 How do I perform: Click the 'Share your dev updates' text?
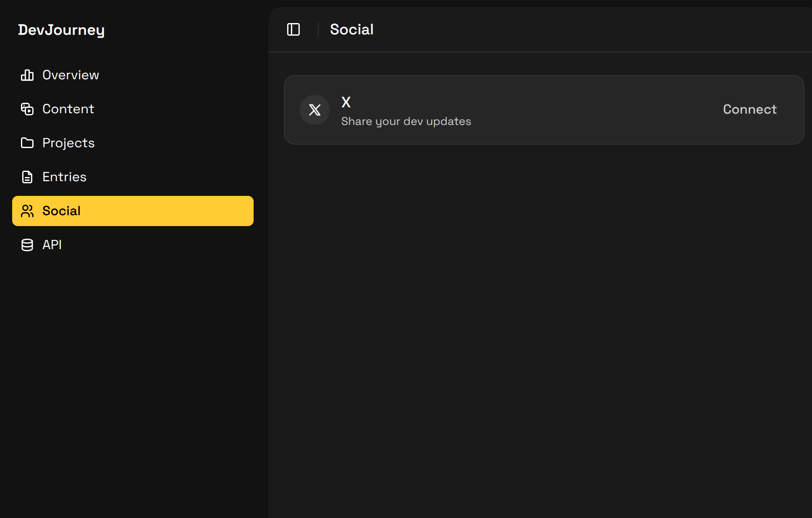click(x=406, y=121)
